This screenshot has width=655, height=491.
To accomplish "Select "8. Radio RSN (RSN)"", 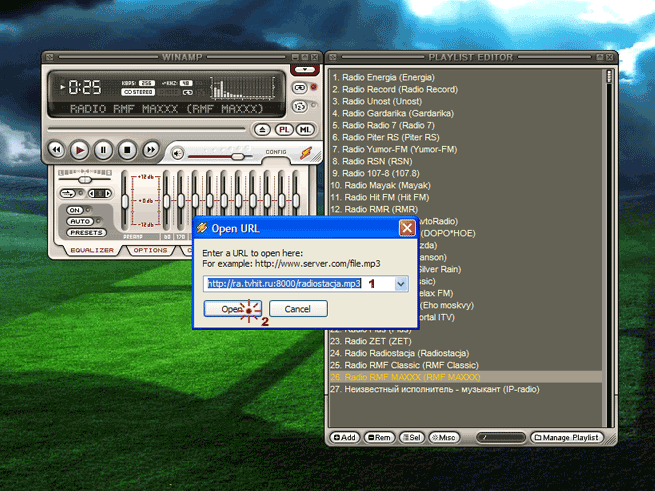I will tap(466, 161).
